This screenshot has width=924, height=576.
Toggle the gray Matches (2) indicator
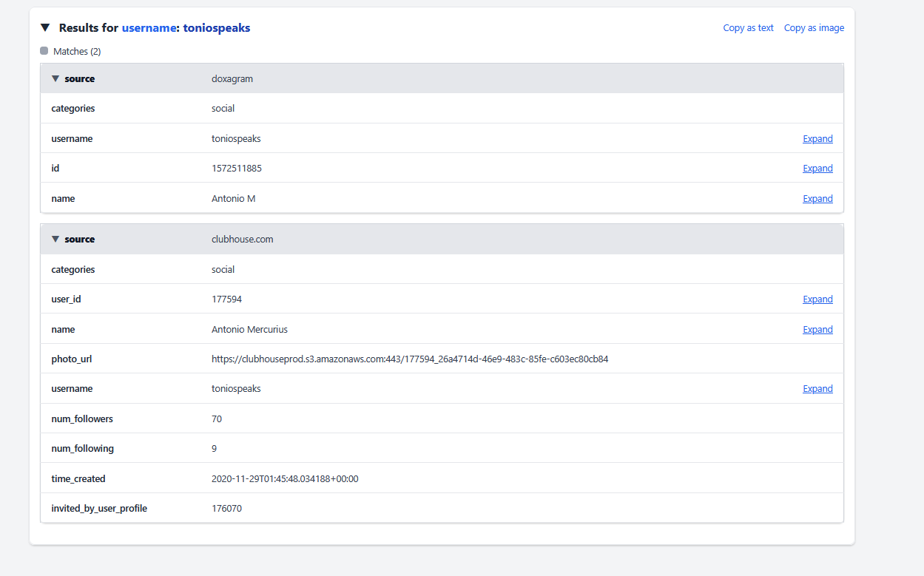pos(44,52)
